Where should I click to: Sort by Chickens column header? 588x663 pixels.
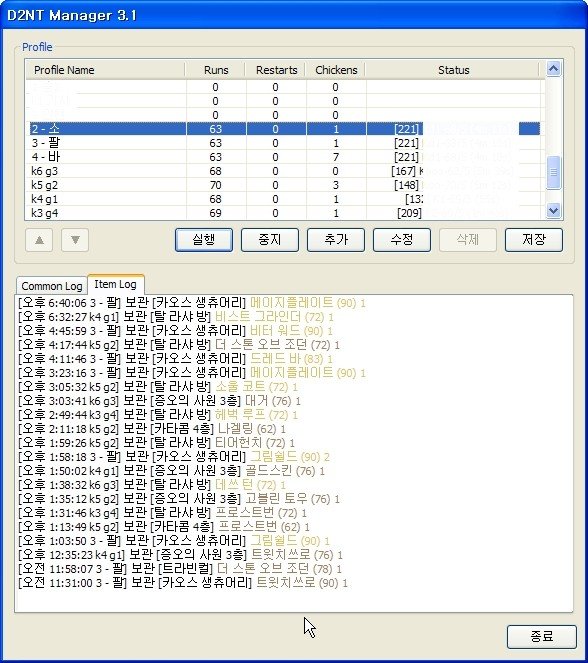pos(336,70)
